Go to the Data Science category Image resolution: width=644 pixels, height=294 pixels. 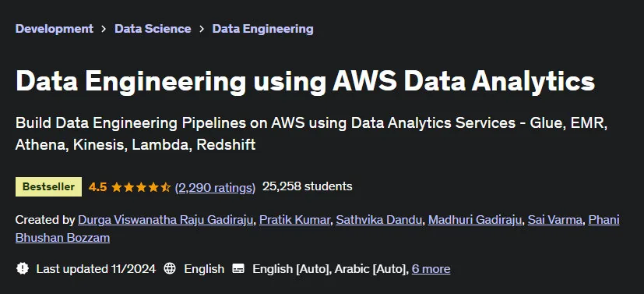pos(153,29)
